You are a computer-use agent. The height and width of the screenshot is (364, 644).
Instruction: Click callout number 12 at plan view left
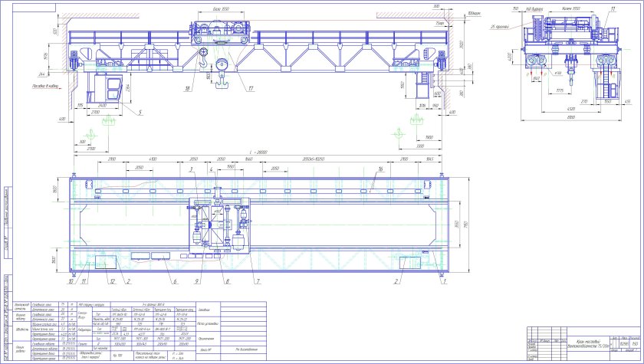point(111,281)
